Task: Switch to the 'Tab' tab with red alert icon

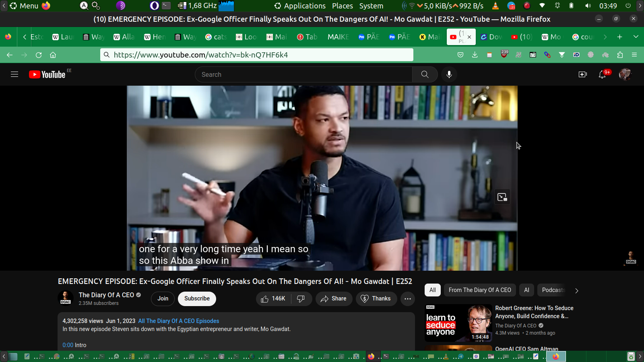Action: click(x=308, y=37)
